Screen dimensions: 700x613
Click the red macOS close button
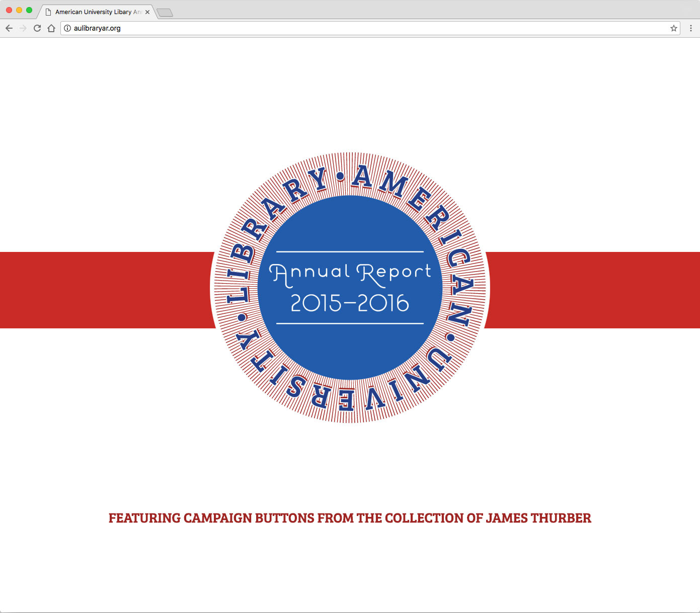(9, 10)
